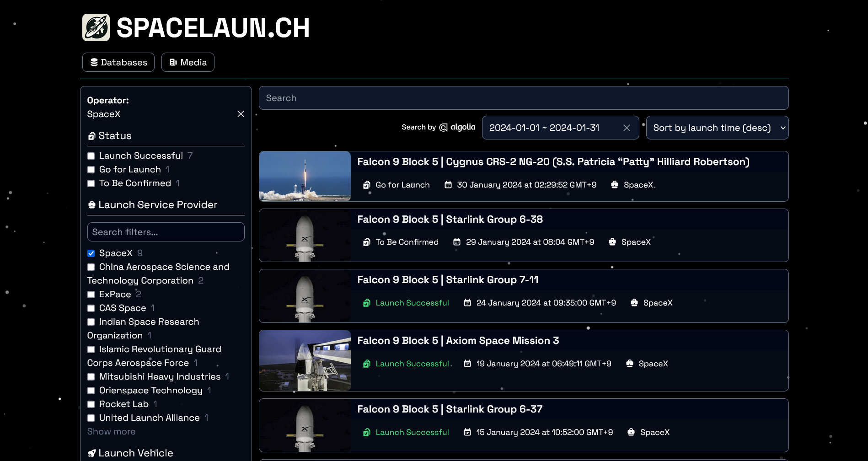Image resolution: width=868 pixels, height=461 pixels.
Task: Click provider icon on Starlink 6-37 row
Action: (x=631, y=432)
